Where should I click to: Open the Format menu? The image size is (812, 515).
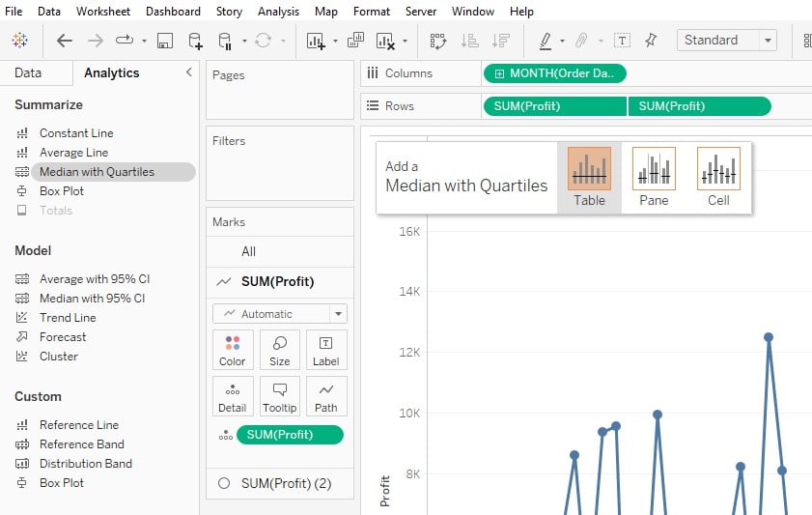point(372,11)
